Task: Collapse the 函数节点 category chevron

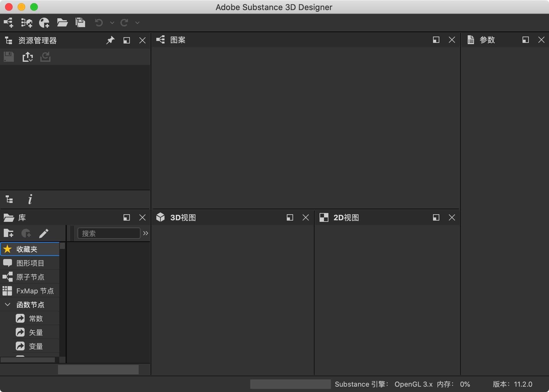Action: pos(8,304)
